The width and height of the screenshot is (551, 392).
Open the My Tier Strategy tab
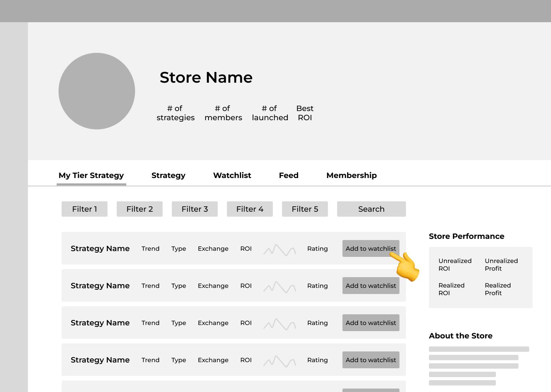pos(91,175)
